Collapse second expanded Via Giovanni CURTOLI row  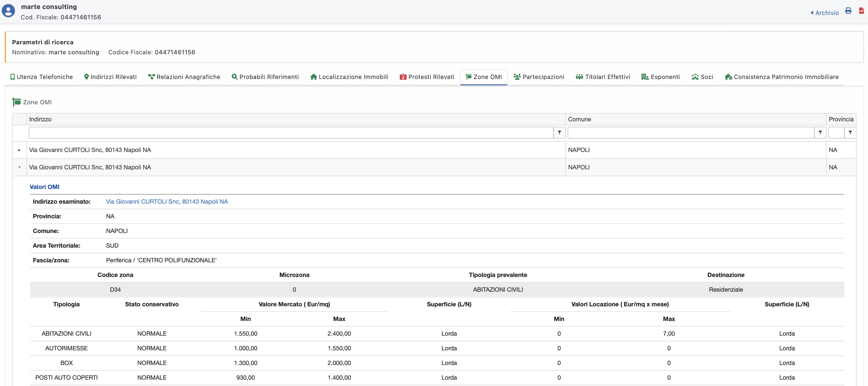19,167
